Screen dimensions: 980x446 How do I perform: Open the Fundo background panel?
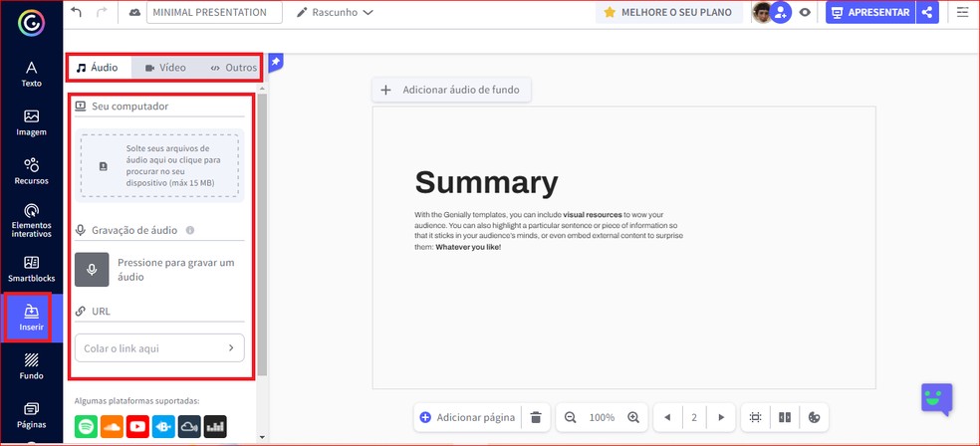point(31,366)
